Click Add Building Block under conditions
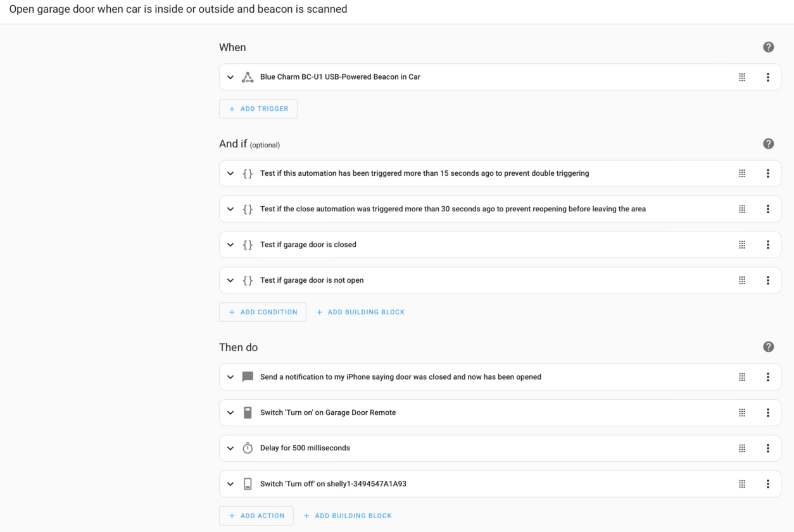This screenshot has width=794, height=532. [360, 312]
